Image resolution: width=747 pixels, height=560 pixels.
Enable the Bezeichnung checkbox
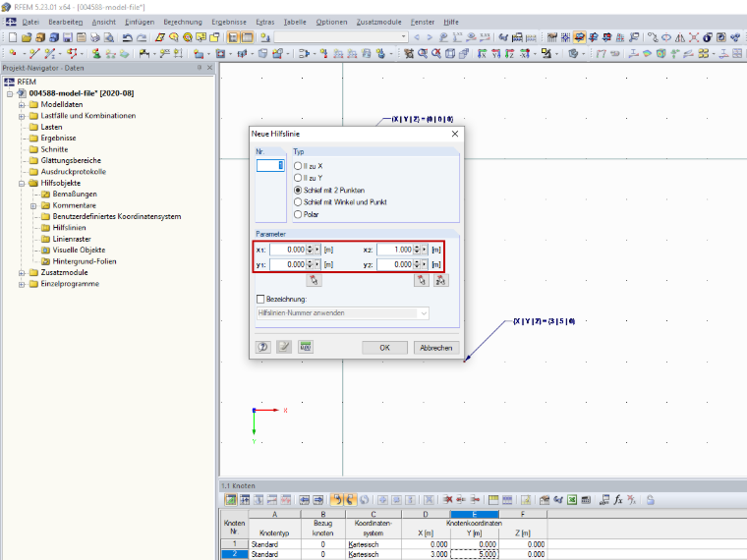(x=260, y=299)
